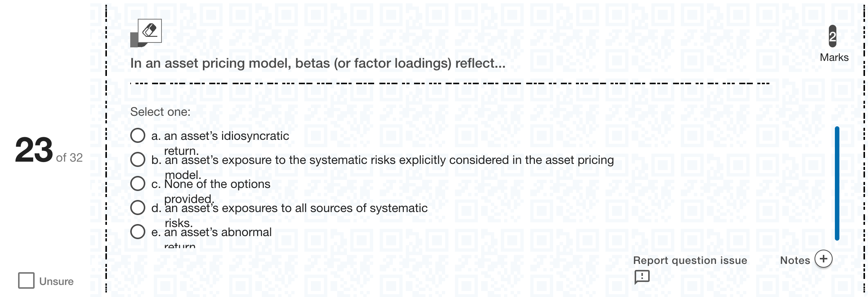Mark option e radio button
Viewport: 868px width, 297px height.
(x=138, y=232)
